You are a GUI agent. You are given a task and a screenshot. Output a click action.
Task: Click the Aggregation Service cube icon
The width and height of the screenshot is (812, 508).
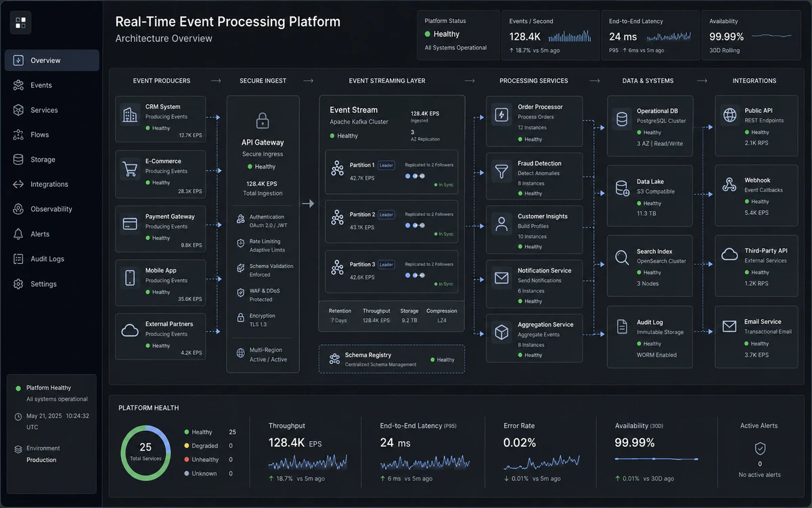pyautogui.click(x=501, y=332)
